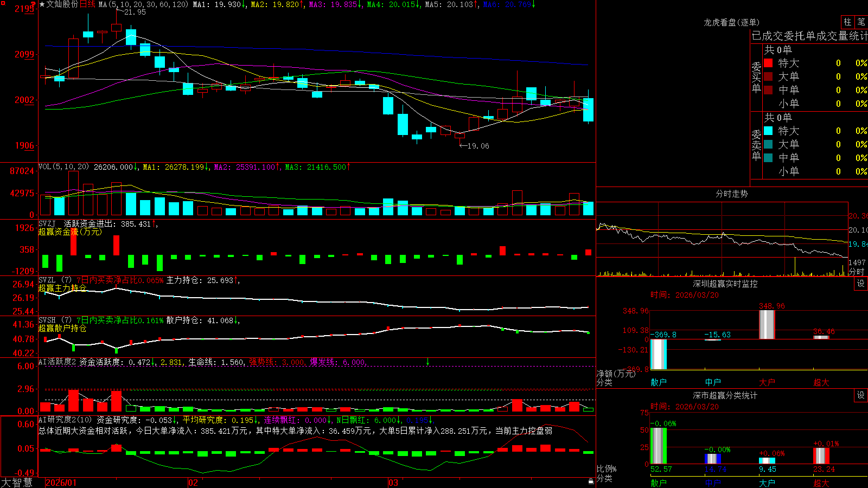Click the 03 month marker on the timeline
The width and height of the screenshot is (868, 488).
click(x=393, y=483)
